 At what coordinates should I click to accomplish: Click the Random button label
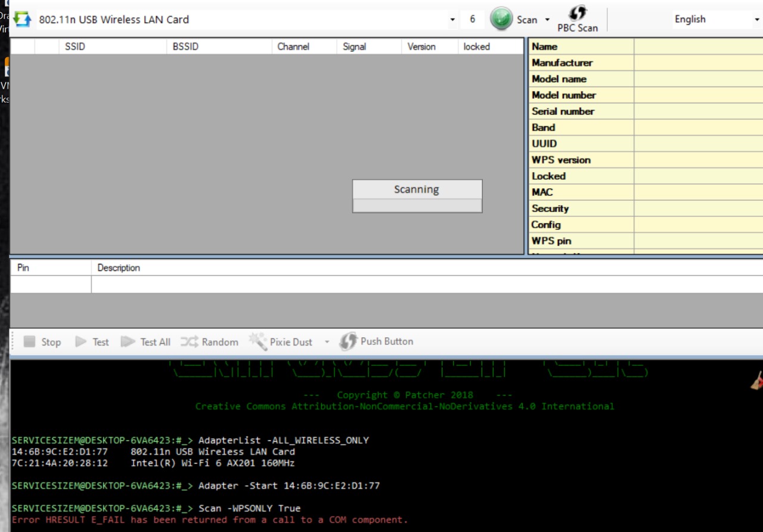[220, 342]
